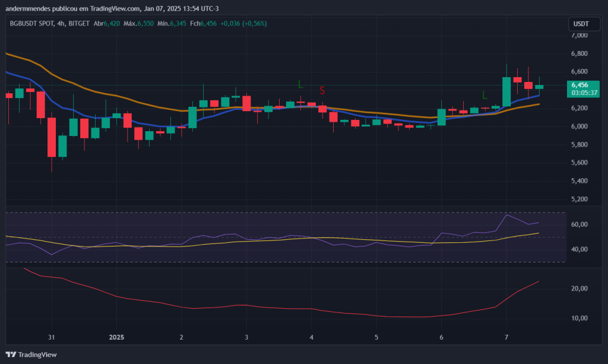Click the 2025 year label on time axis
This screenshot has height=364, width=608.
(116, 337)
